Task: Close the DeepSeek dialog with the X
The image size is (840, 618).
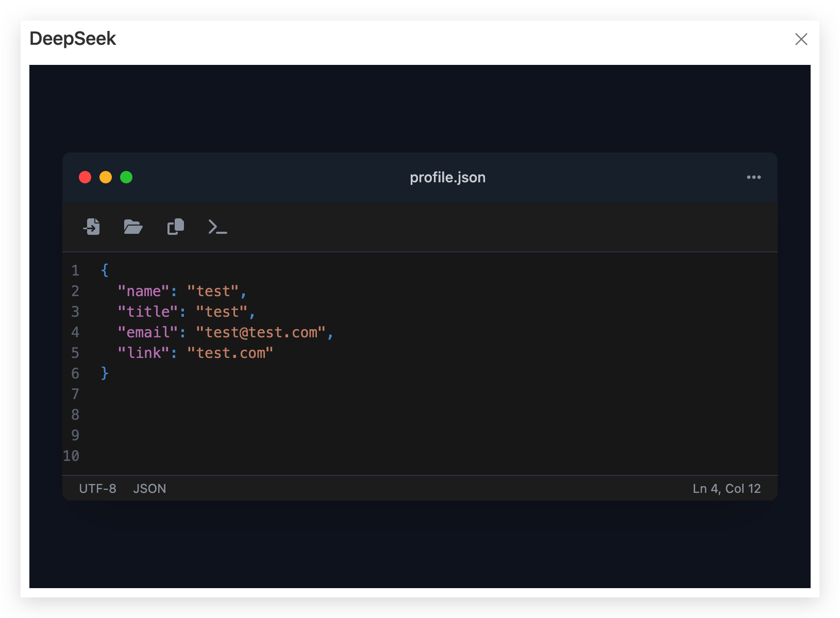Action: pyautogui.click(x=801, y=39)
